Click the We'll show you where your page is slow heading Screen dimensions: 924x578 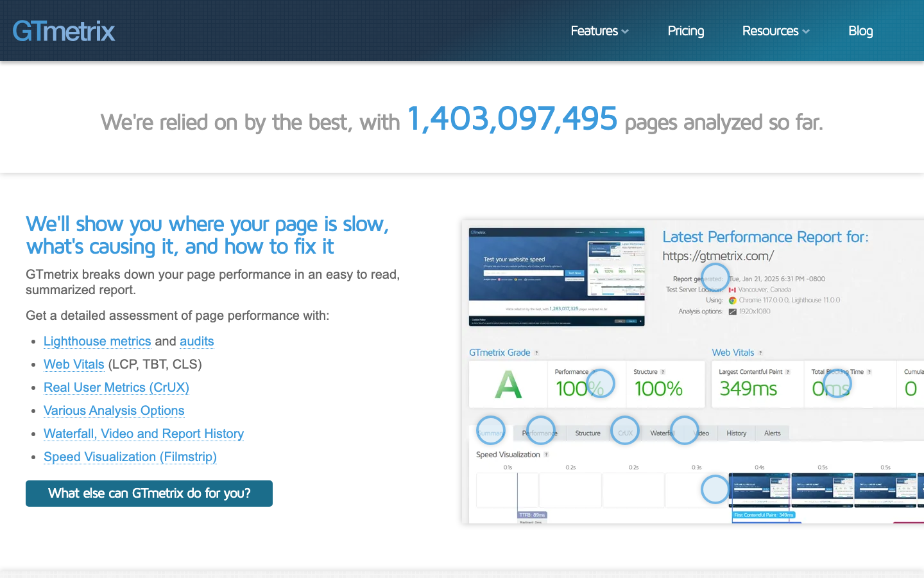point(207,235)
